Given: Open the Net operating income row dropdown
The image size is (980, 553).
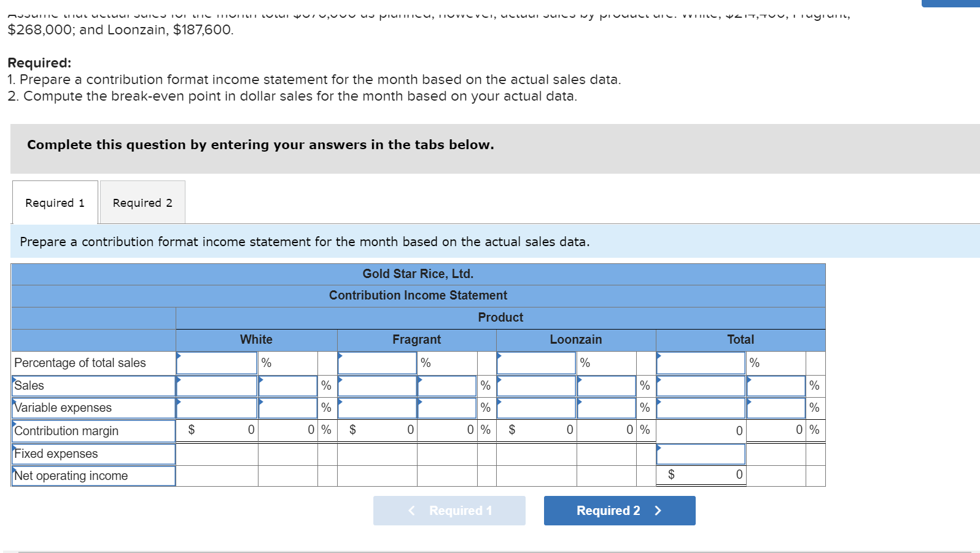Looking at the screenshot, I should coord(93,476).
